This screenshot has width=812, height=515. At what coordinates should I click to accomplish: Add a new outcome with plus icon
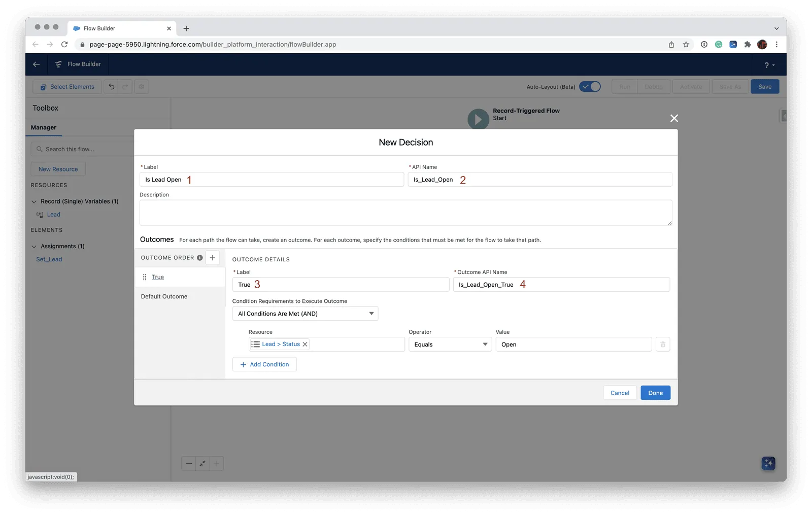[213, 258]
